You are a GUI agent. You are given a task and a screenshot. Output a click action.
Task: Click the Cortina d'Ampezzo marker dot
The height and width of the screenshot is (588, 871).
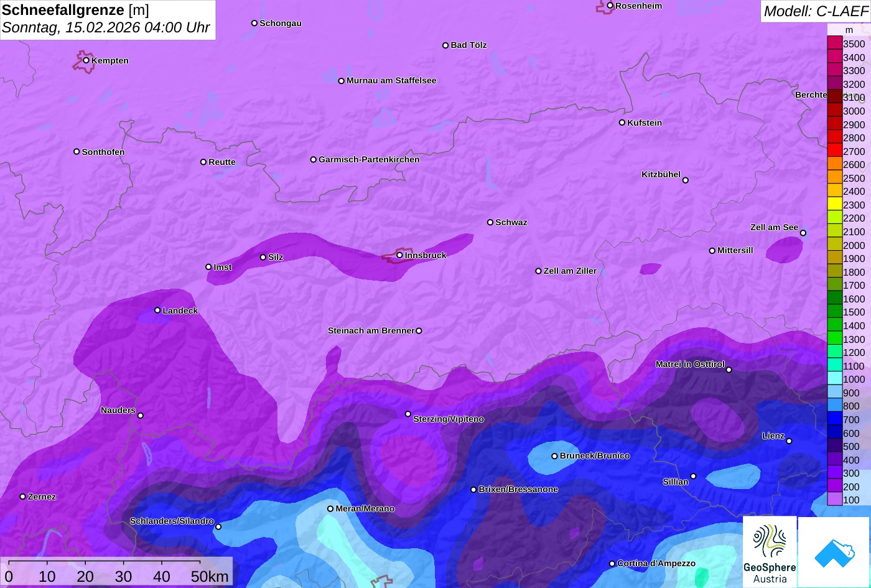[612, 564]
